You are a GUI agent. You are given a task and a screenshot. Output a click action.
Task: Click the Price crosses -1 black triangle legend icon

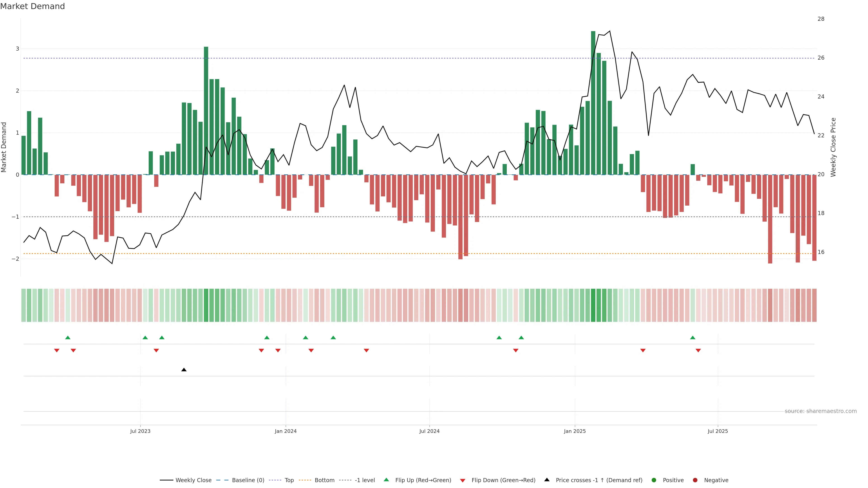(547, 480)
